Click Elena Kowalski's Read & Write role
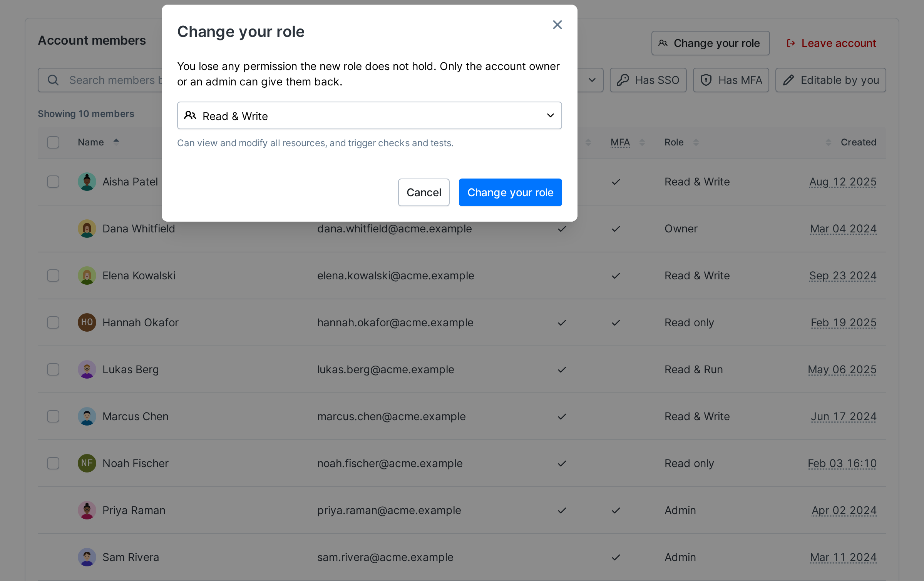The height and width of the screenshot is (581, 924). [697, 275]
